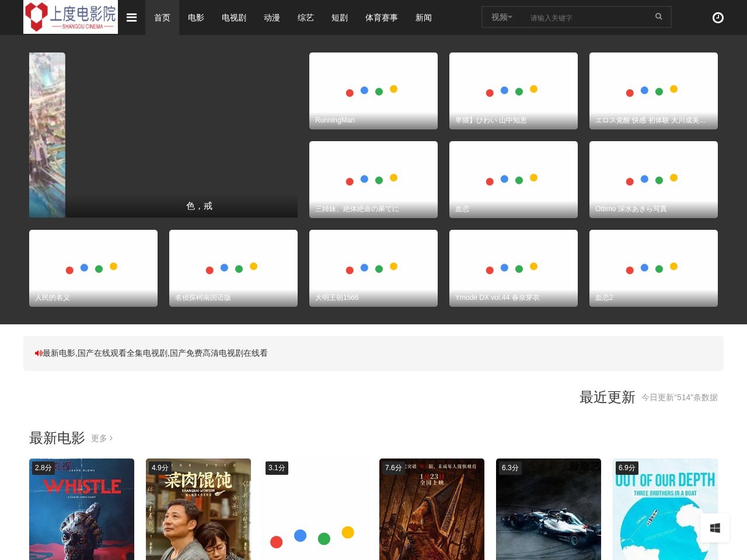Open the 动漫 menu item

tap(272, 17)
